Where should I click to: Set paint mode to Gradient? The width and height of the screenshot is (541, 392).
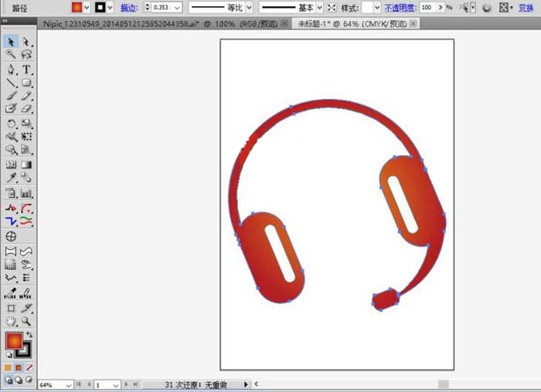[19, 367]
